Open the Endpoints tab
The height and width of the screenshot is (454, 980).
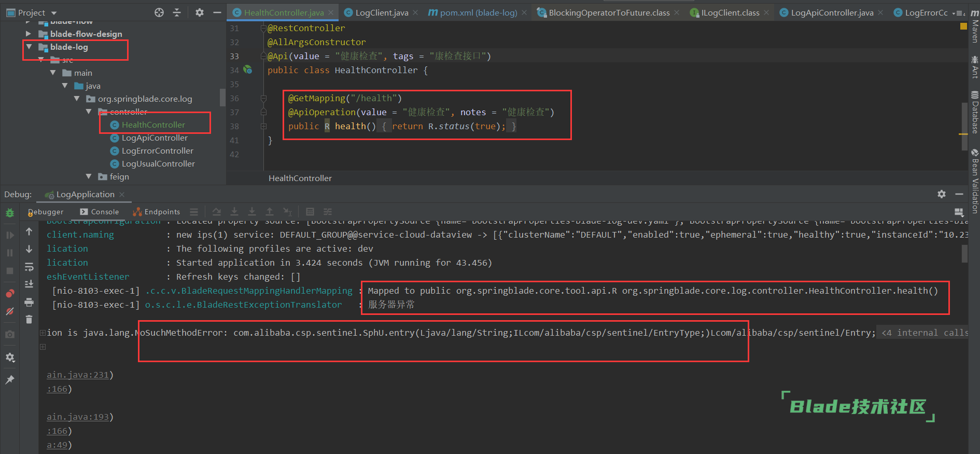click(x=157, y=212)
